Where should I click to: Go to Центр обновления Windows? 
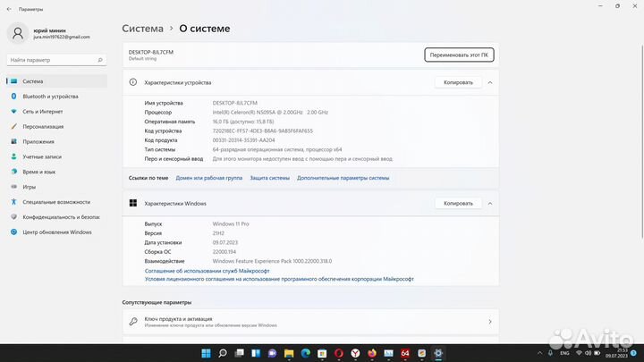57,232
